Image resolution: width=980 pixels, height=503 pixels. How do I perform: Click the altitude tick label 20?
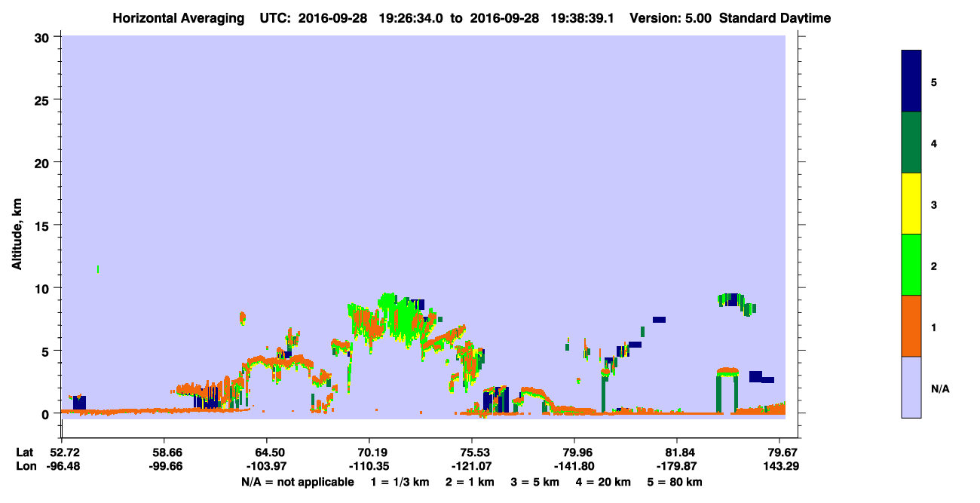pyautogui.click(x=42, y=162)
